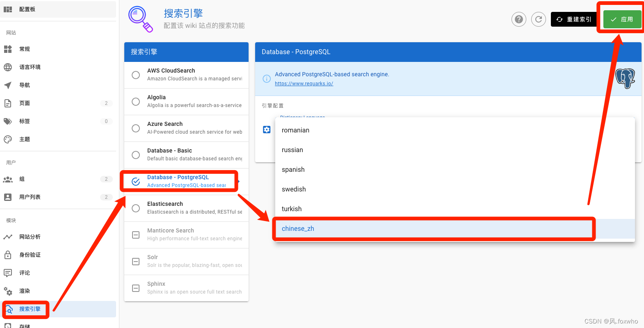Click the blue gear icon beside Dictionary Language
The height and width of the screenshot is (328, 644).
point(267,130)
